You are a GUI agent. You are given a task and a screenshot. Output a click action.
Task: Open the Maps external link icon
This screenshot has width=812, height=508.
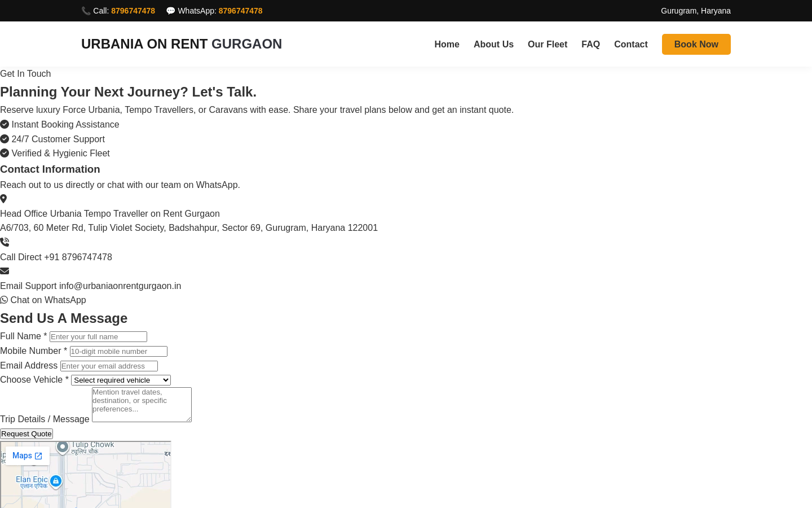click(38, 456)
